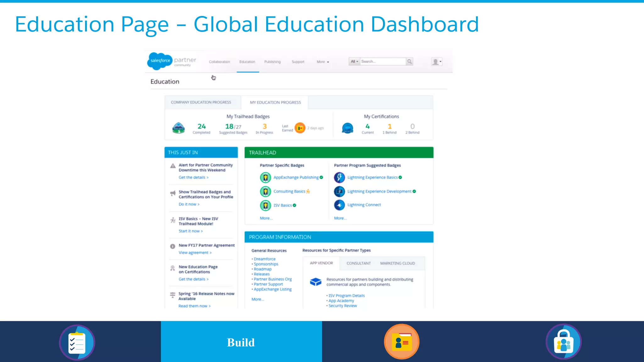Image resolution: width=644 pixels, height=362 pixels.
Task: Expand More under Partner Specific Badges
Action: 266,218
